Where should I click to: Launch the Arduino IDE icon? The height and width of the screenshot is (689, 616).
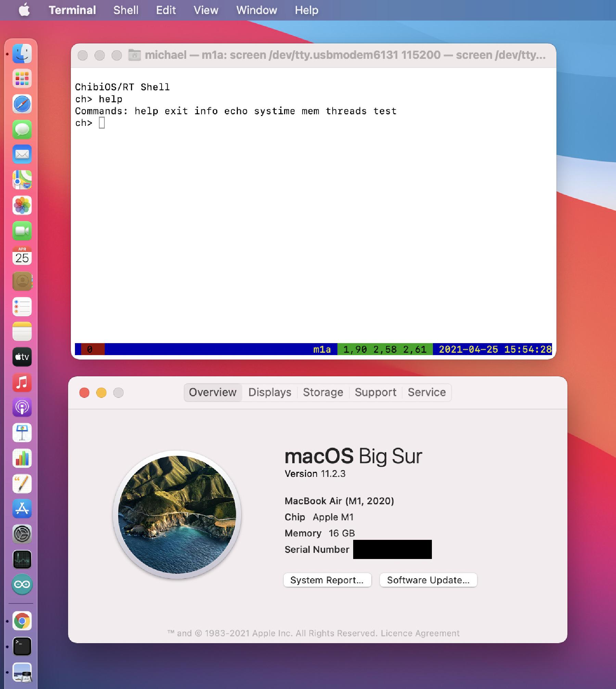coord(22,584)
